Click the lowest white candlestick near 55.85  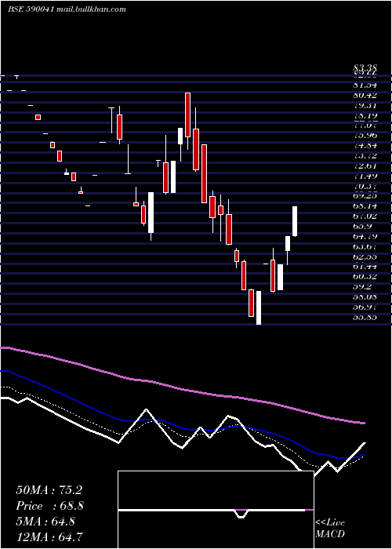pos(259,307)
